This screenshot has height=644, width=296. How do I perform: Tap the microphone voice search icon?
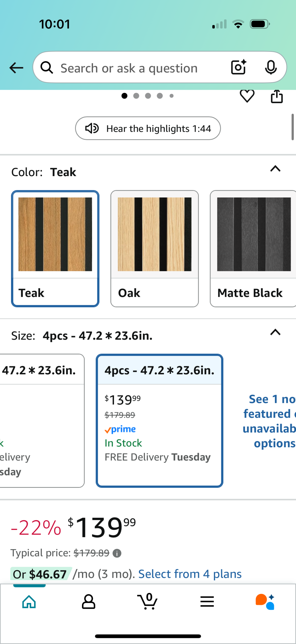pyautogui.click(x=271, y=67)
